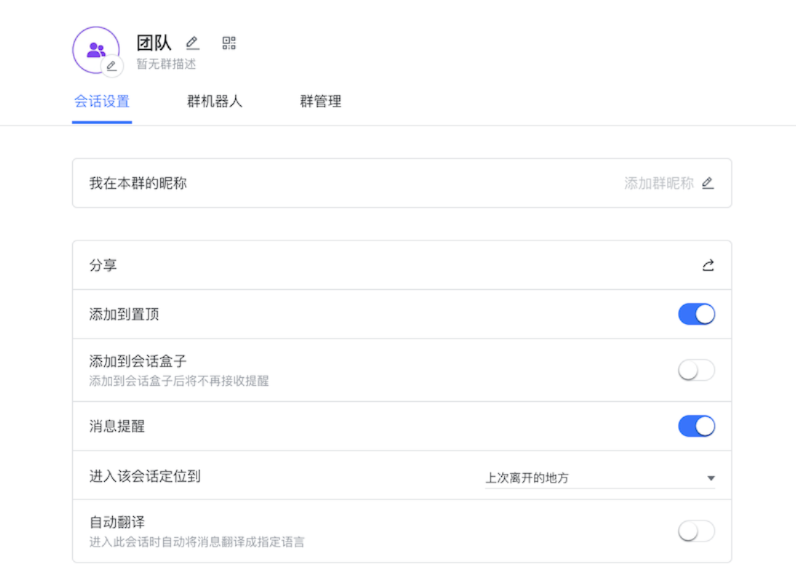
Task: Click the avatar edit pencil badge
Action: [112, 66]
